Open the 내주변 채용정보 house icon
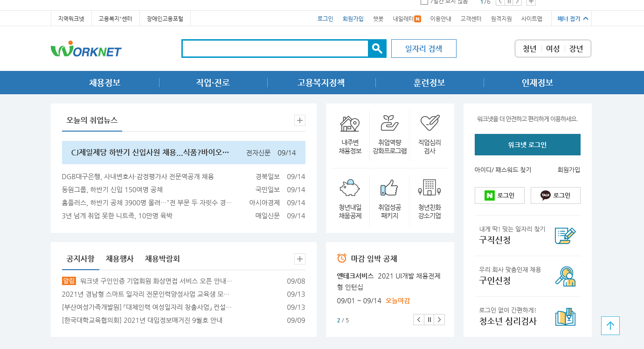The height and width of the screenshot is (349, 644). tap(350, 124)
